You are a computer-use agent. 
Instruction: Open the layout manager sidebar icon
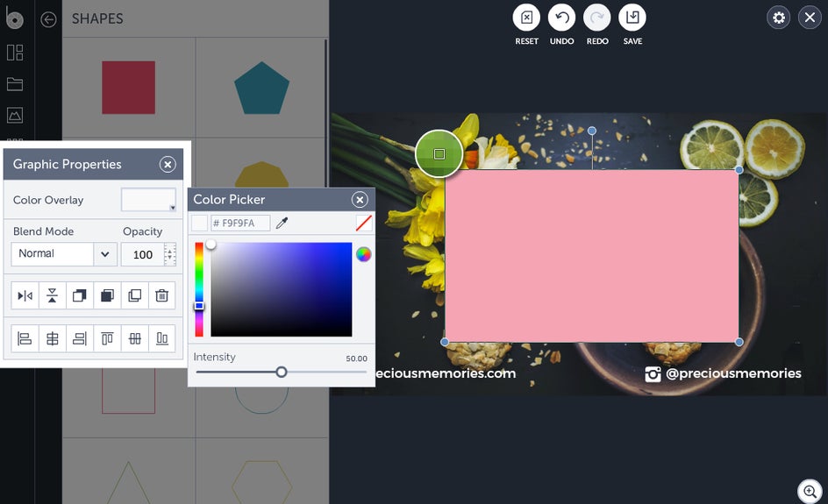(x=15, y=53)
